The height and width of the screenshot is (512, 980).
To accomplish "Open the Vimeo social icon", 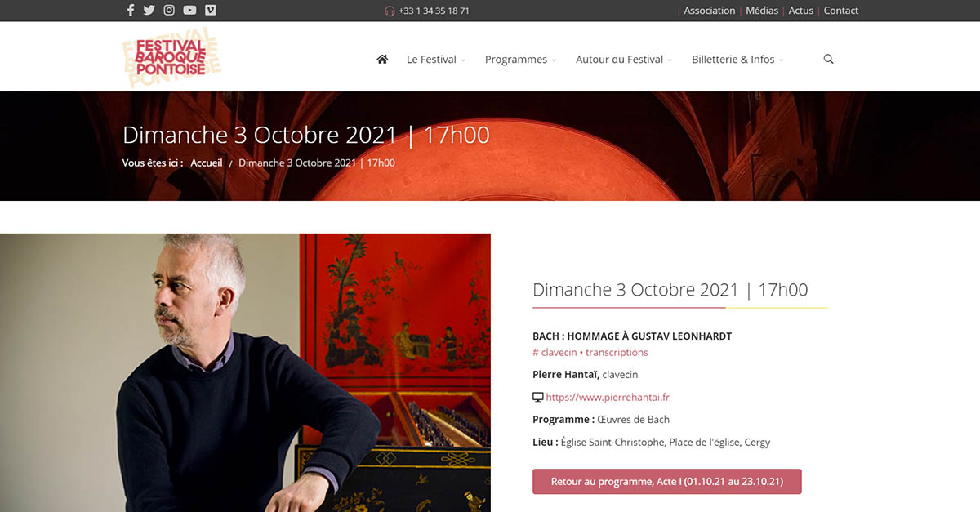I will tap(211, 11).
